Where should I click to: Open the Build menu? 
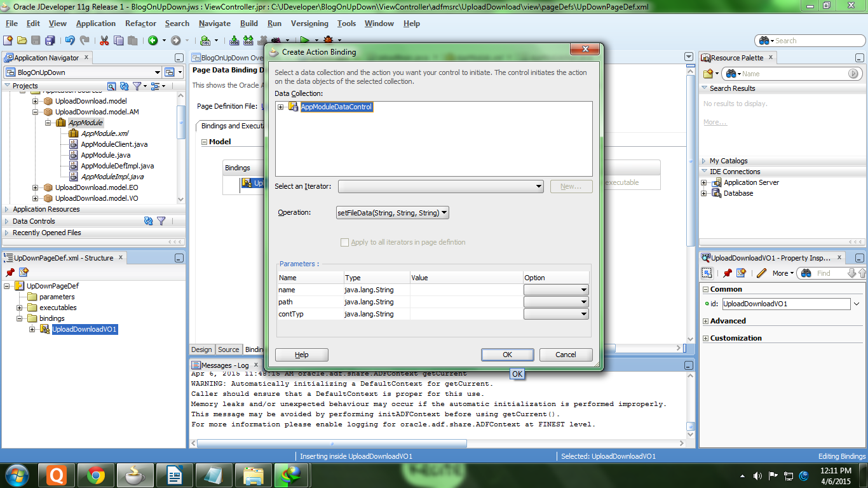(249, 24)
